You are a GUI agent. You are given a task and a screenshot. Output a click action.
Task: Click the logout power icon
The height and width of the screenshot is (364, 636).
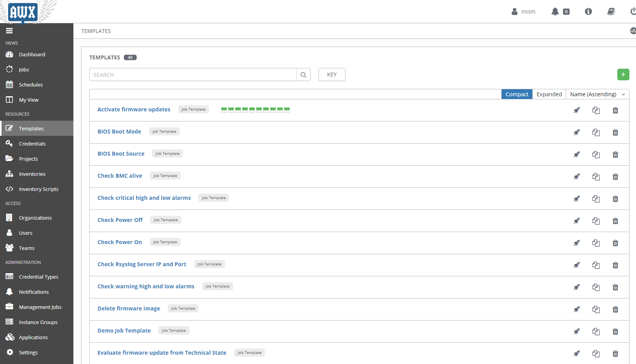[633, 12]
